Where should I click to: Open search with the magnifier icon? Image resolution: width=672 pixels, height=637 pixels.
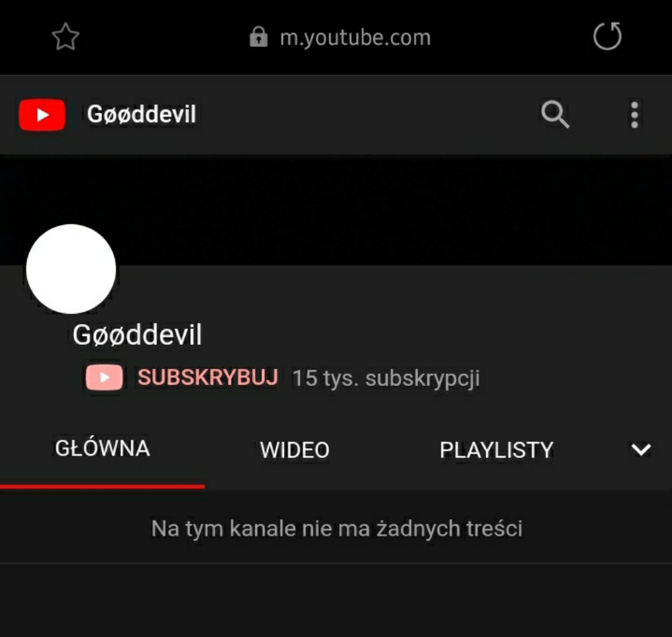click(555, 114)
